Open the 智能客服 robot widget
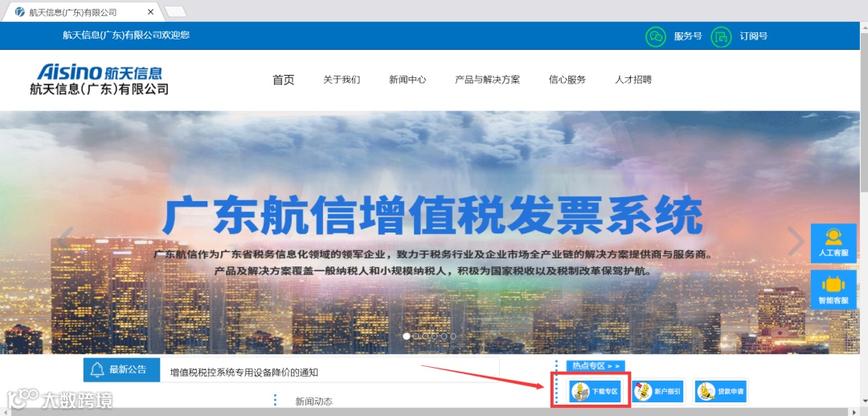This screenshot has width=868, height=416. tap(833, 290)
